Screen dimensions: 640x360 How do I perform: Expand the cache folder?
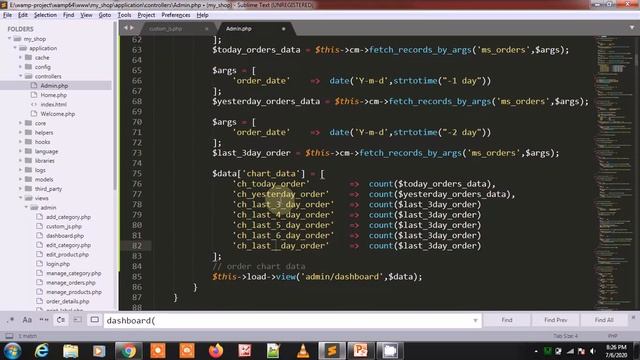pos(20,58)
